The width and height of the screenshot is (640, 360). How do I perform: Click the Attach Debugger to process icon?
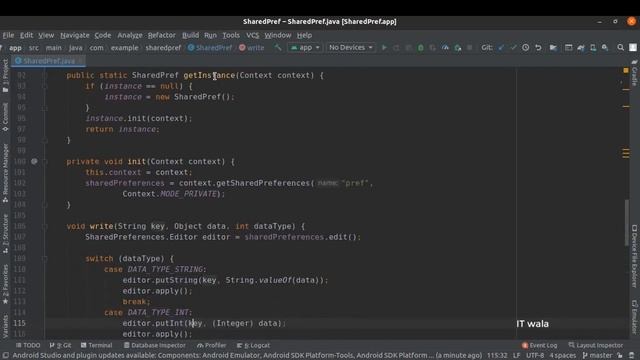pos(458,48)
